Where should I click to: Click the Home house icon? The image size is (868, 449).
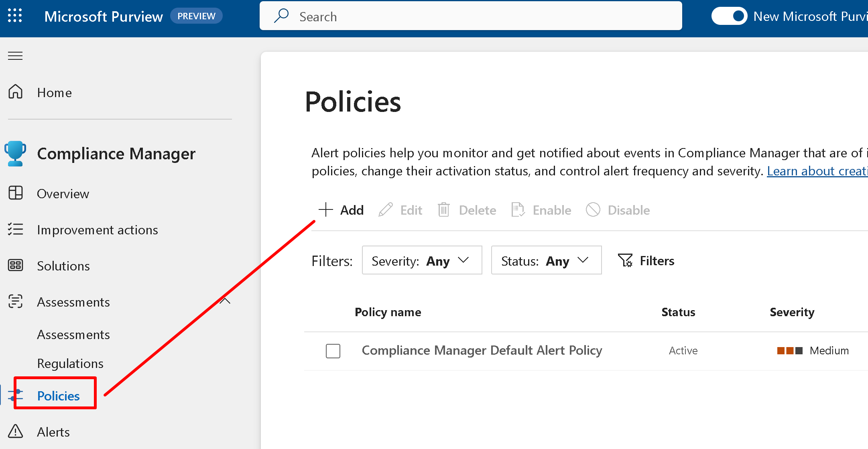[16, 92]
